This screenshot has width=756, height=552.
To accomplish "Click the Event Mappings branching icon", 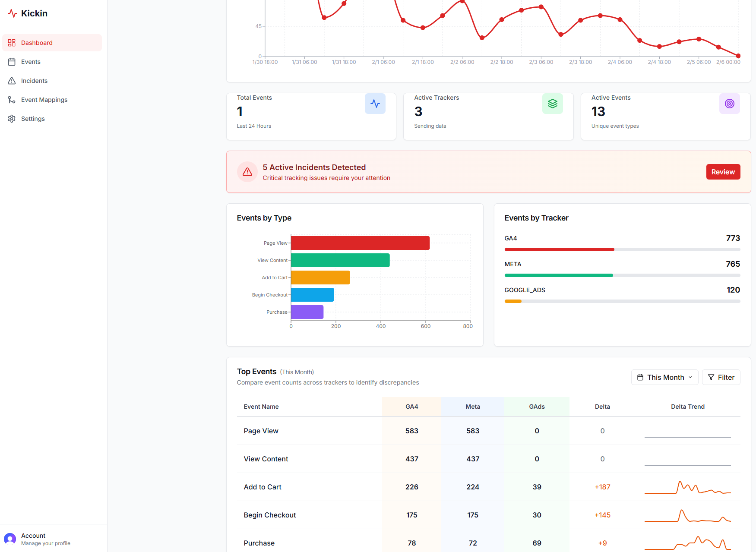I will click(12, 100).
